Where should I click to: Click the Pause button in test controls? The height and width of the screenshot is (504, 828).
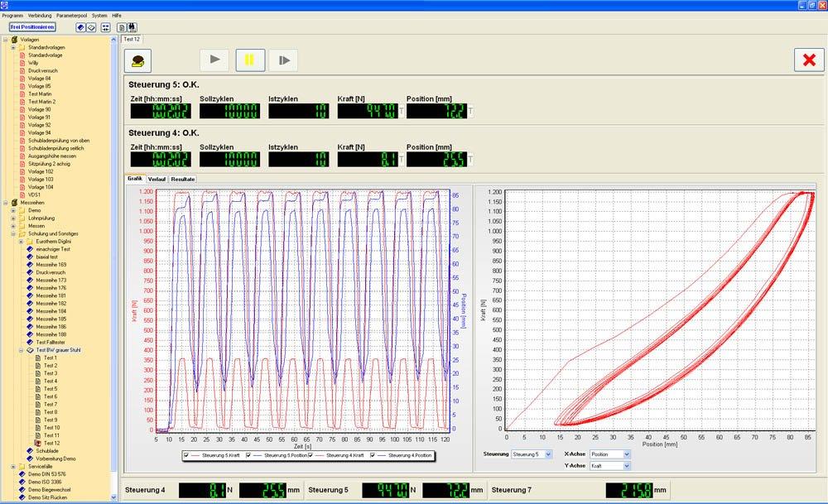tap(250, 60)
